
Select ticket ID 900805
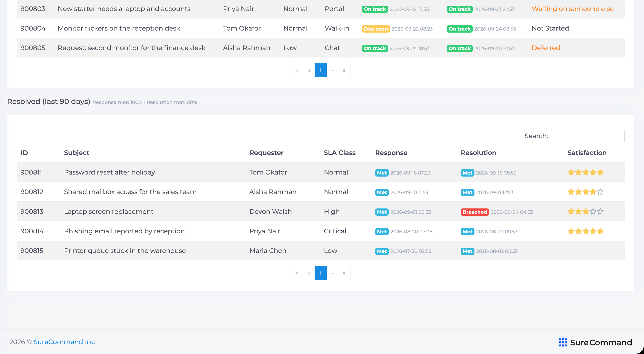click(33, 48)
